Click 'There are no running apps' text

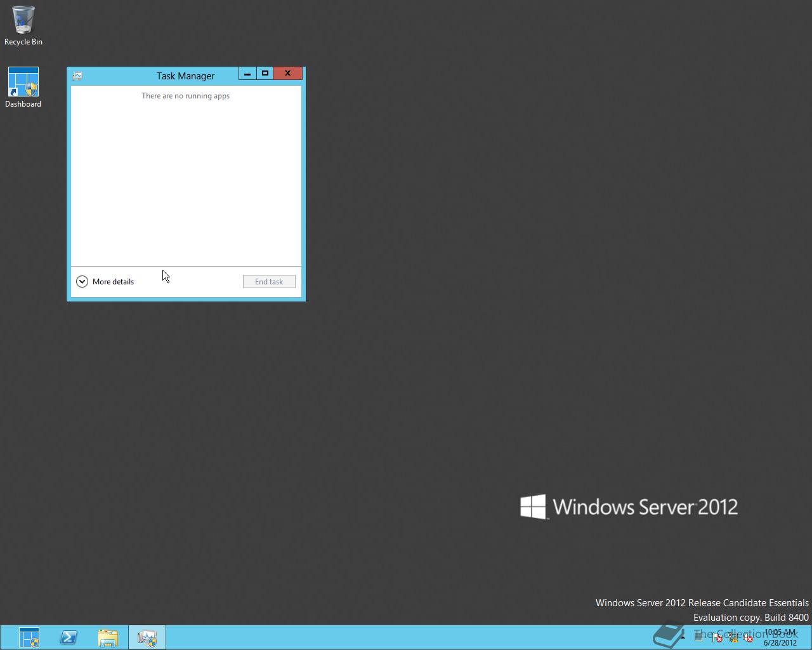click(185, 96)
